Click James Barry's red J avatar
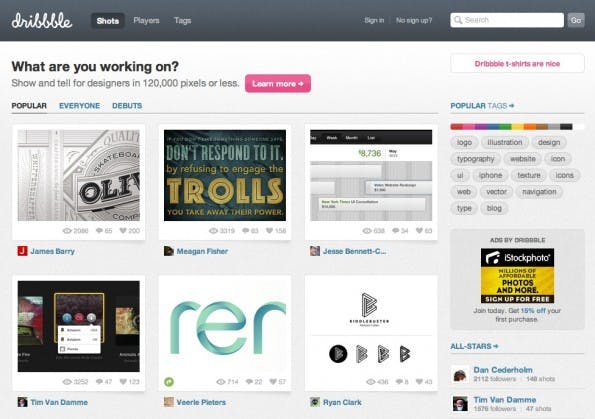Viewport: 595px width, 419px height. pos(22,251)
